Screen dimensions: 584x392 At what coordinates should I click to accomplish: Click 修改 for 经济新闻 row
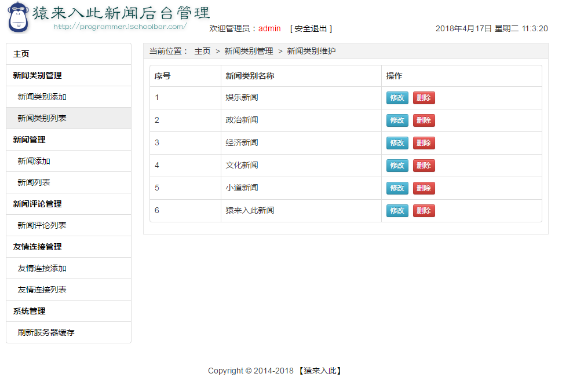(397, 143)
